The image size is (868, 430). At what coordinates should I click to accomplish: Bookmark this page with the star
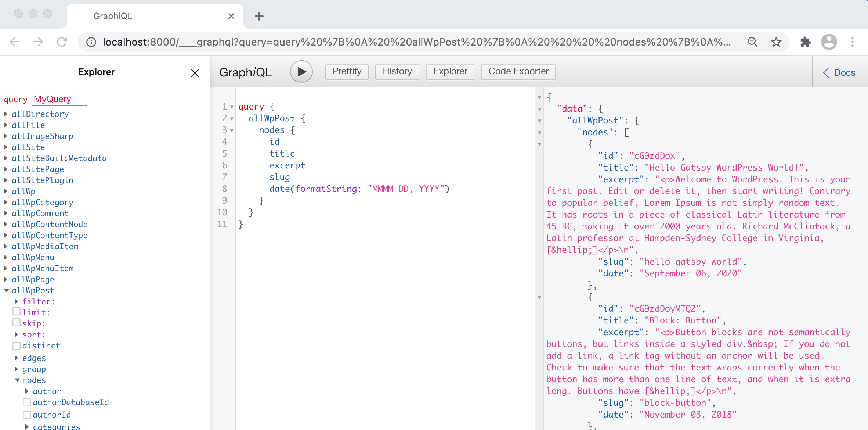click(776, 42)
